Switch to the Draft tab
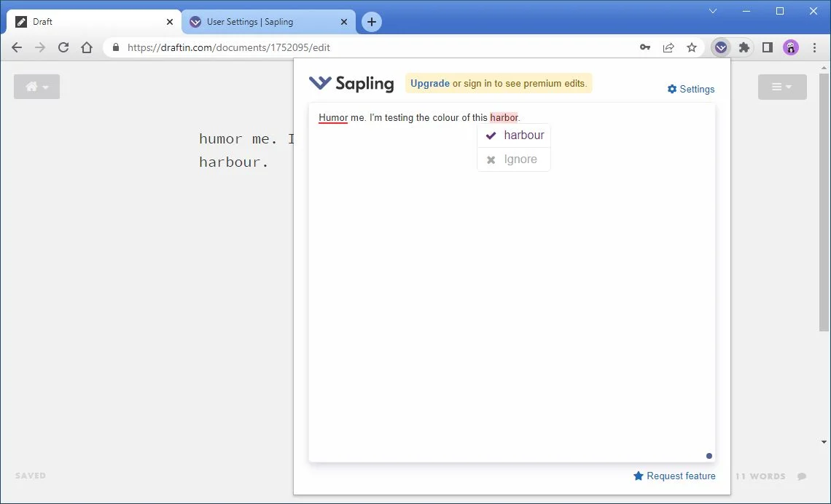Viewport: 831px width, 504px height. [x=94, y=22]
